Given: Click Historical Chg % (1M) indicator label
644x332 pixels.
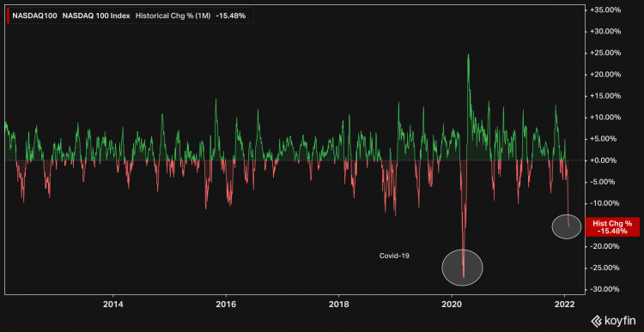Looking at the screenshot, I should (173, 16).
